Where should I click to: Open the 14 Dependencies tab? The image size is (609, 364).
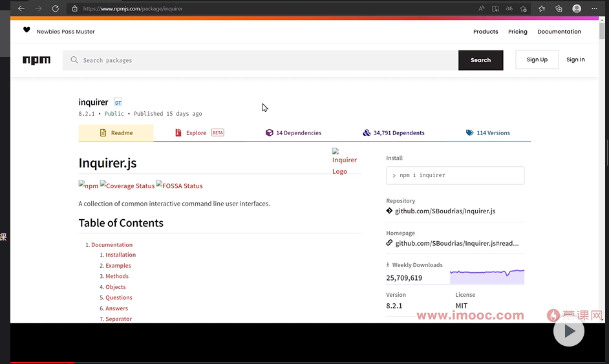[294, 133]
